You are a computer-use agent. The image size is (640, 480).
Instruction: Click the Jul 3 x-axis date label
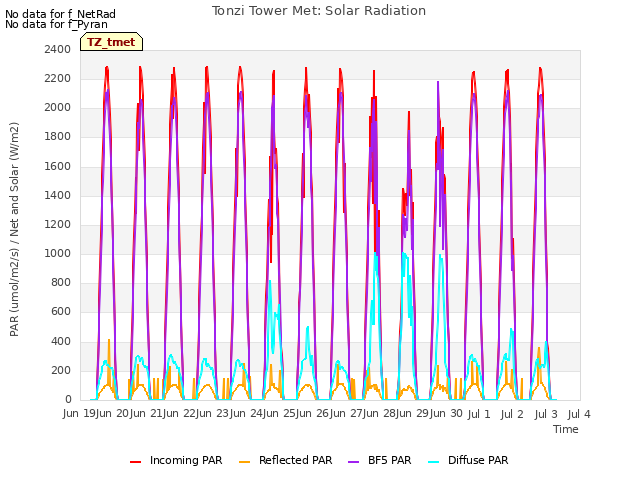pos(546,415)
